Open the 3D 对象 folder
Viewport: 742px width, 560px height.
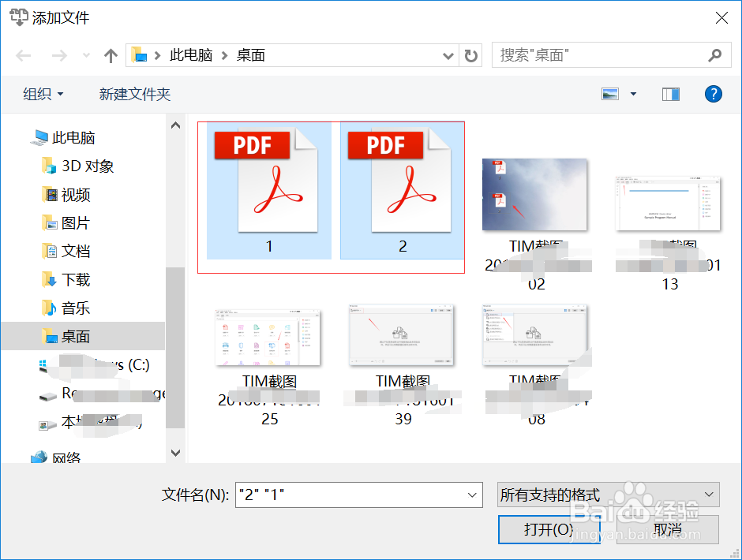click(78, 166)
